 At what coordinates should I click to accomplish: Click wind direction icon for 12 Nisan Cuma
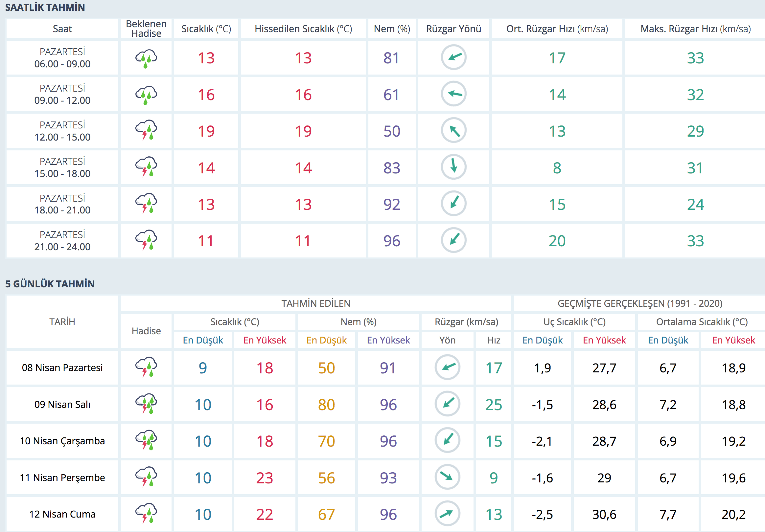[x=447, y=514]
